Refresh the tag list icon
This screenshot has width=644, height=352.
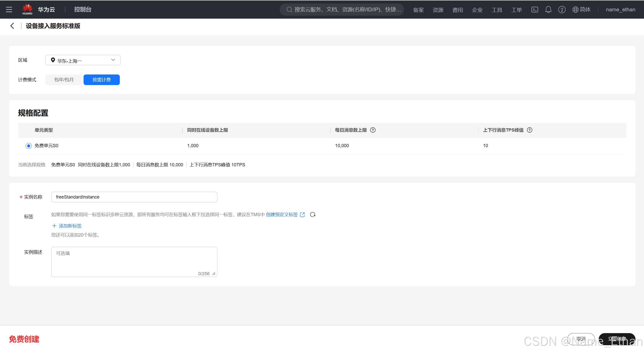(x=313, y=215)
